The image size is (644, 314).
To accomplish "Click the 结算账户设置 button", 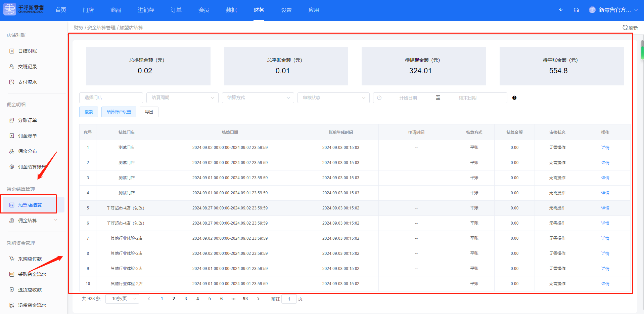I will tap(119, 112).
